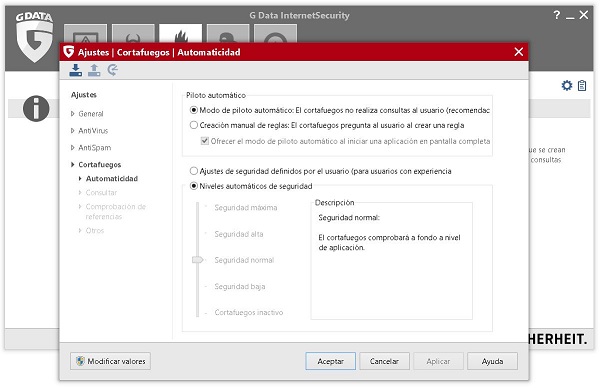The image size is (600, 388).
Task: Click the Ajustes heading in sidebar
Action: [84, 95]
